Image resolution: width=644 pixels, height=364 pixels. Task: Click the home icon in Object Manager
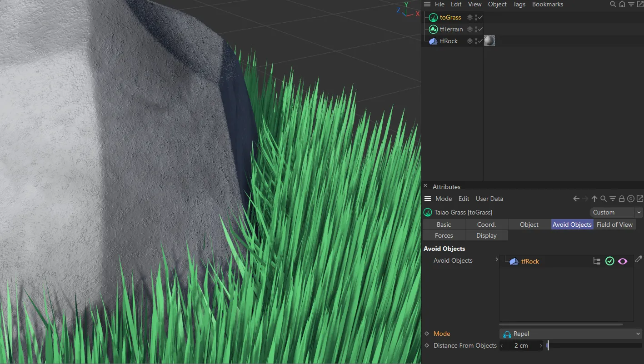click(622, 4)
